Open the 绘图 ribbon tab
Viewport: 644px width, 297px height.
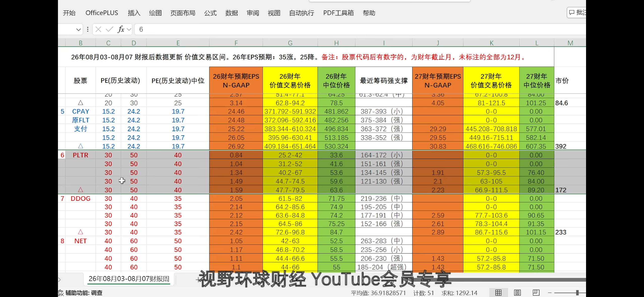pyautogui.click(x=155, y=13)
